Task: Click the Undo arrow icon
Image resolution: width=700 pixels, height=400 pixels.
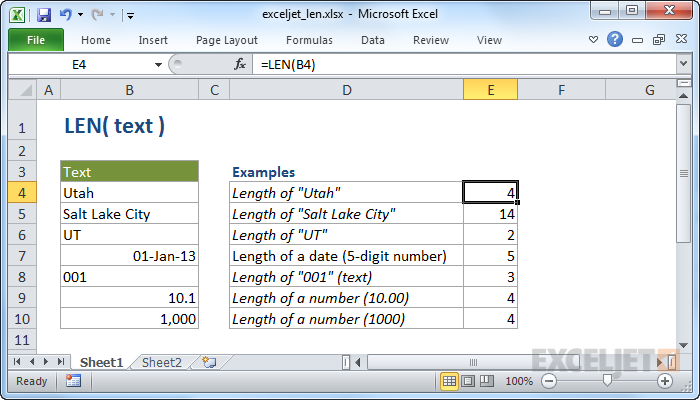Action: pos(66,15)
